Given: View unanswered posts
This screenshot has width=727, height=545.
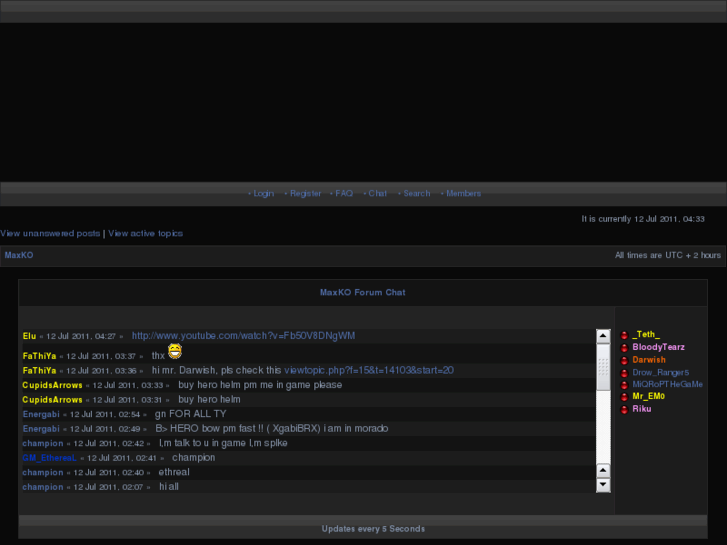Looking at the screenshot, I should (50, 233).
